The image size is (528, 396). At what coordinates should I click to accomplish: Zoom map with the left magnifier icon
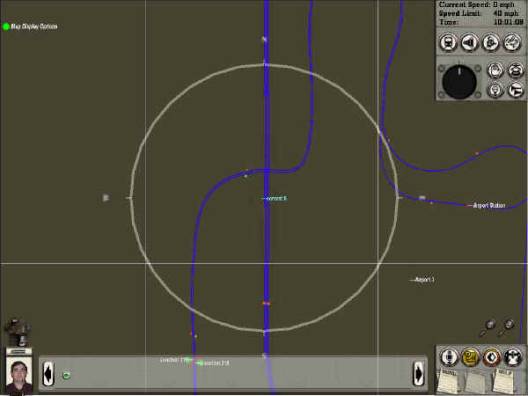(488, 328)
